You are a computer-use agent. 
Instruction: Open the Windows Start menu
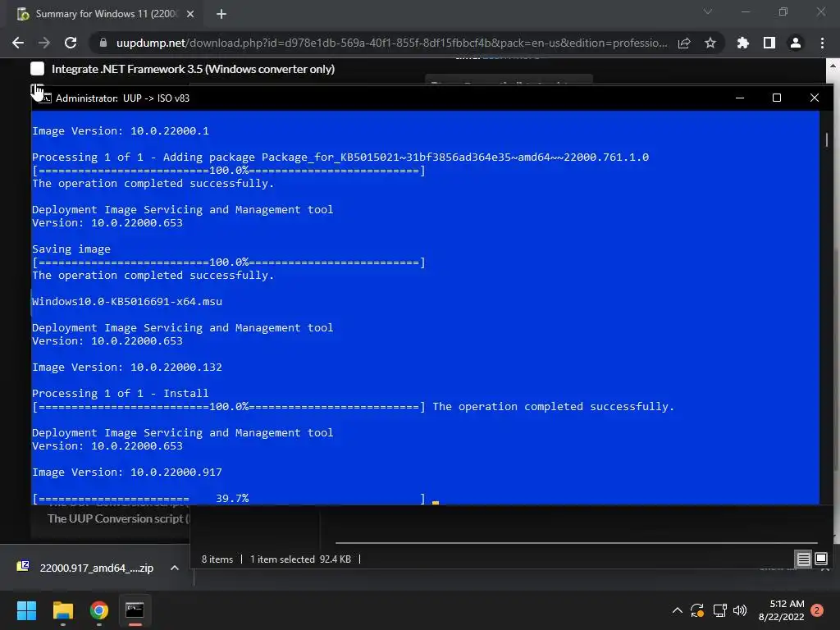pyautogui.click(x=26, y=610)
